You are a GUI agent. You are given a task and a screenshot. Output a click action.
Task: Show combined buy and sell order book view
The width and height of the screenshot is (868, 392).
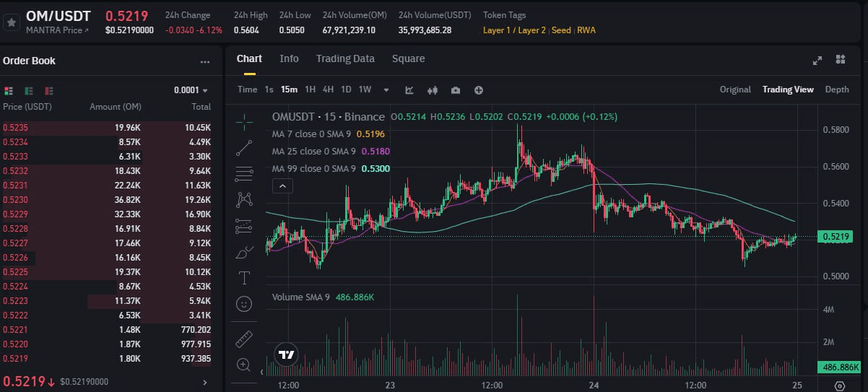point(9,91)
